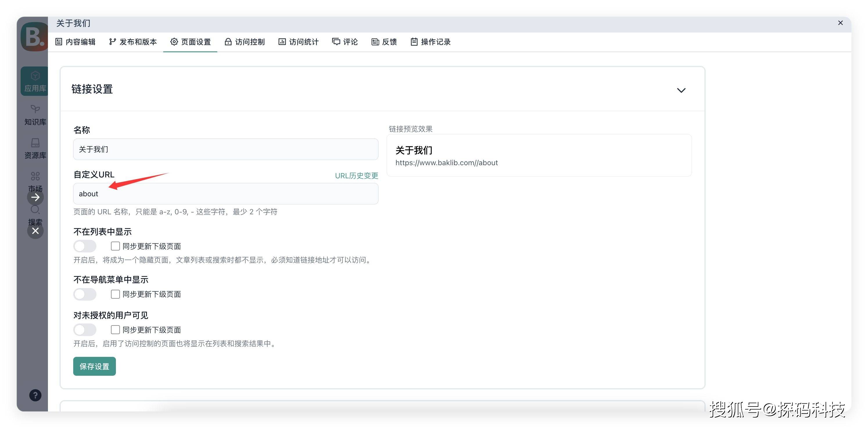
Task: Open the URL历史变更 link
Action: [x=356, y=175]
